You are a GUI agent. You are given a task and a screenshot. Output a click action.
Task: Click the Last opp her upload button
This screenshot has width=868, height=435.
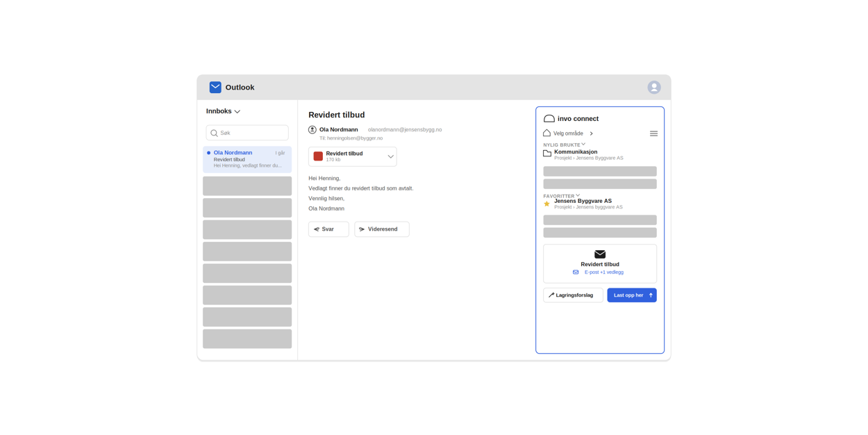click(632, 295)
